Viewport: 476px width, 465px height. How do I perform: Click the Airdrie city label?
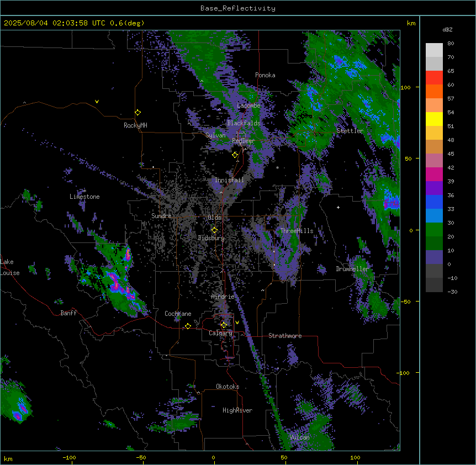[223, 297]
